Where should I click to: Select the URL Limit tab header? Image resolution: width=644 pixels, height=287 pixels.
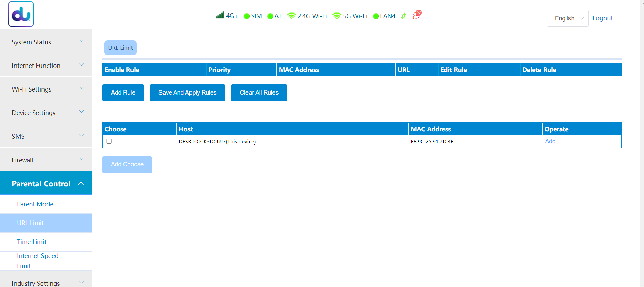coord(120,48)
